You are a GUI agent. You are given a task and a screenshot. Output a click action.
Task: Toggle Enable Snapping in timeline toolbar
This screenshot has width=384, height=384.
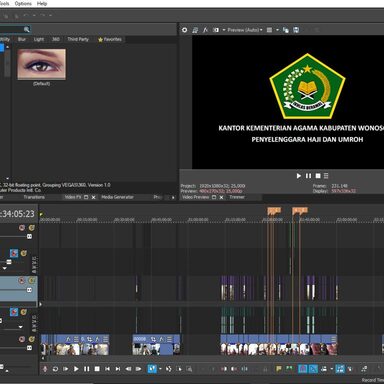coord(303,369)
